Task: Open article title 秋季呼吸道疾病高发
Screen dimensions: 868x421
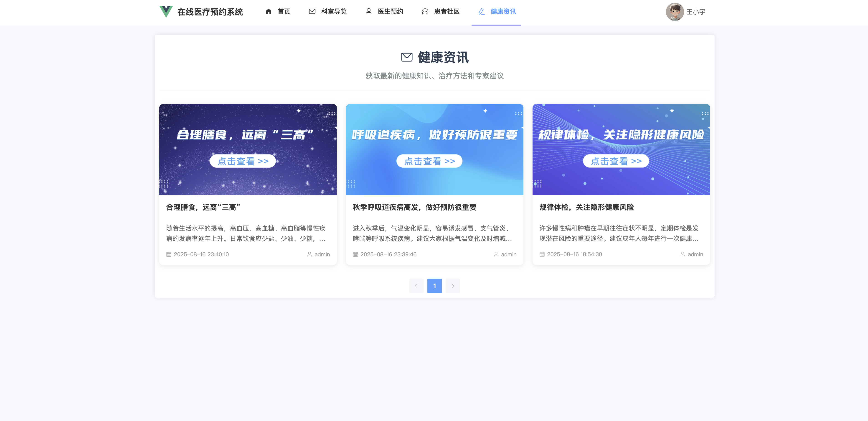Action: tap(414, 208)
